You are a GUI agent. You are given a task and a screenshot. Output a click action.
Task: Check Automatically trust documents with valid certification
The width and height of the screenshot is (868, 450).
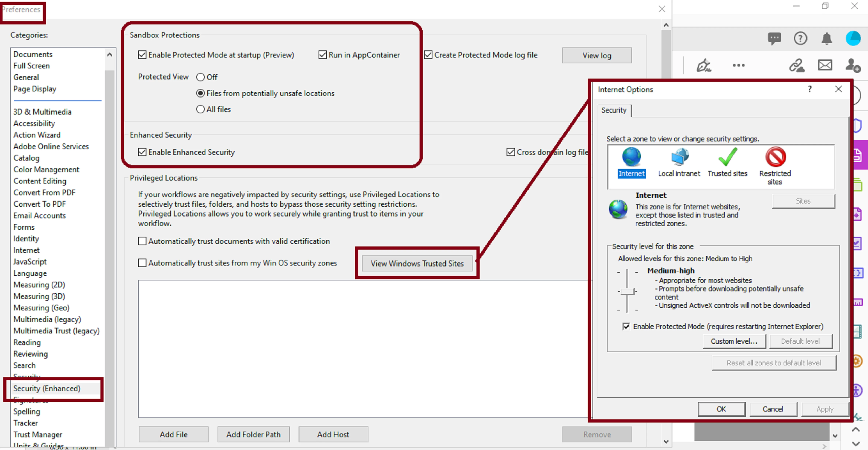[143, 241]
